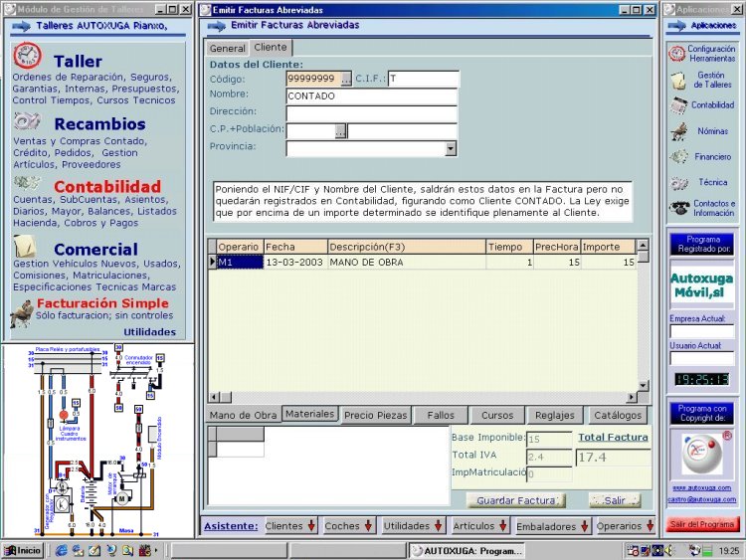Image resolution: width=746 pixels, height=560 pixels.
Task: Open the Contabilidad money icon
Action: 27,182
